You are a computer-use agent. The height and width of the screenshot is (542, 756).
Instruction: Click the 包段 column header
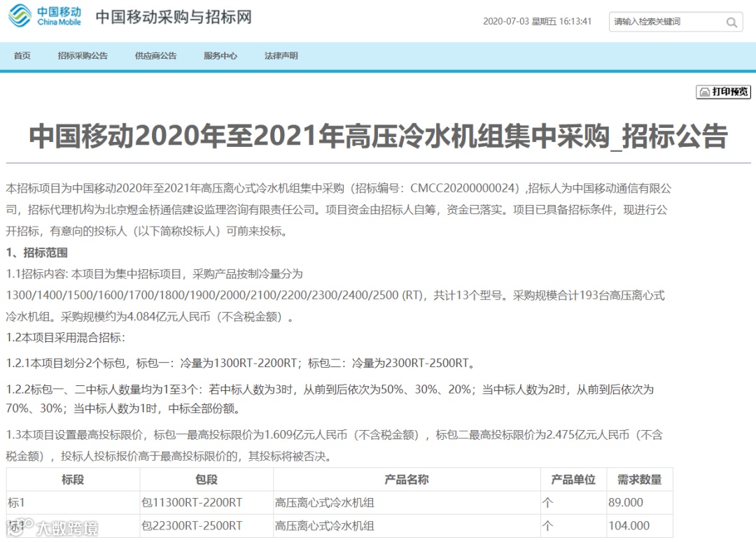pyautogui.click(x=206, y=479)
